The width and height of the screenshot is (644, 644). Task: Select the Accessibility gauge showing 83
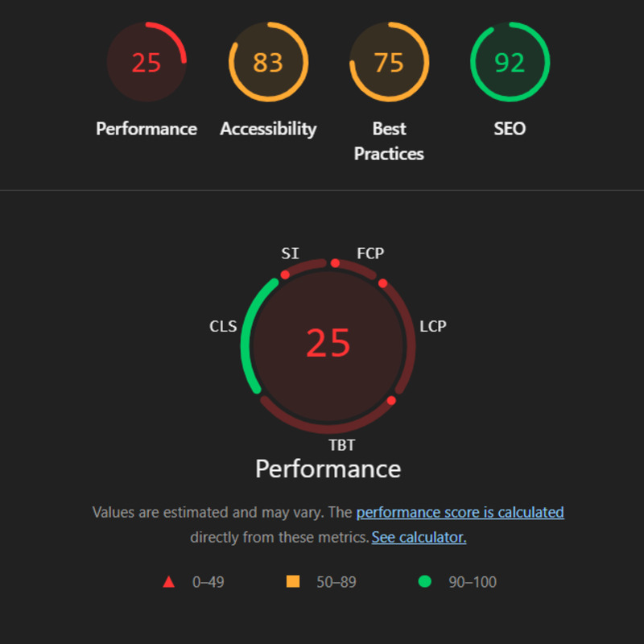click(268, 62)
